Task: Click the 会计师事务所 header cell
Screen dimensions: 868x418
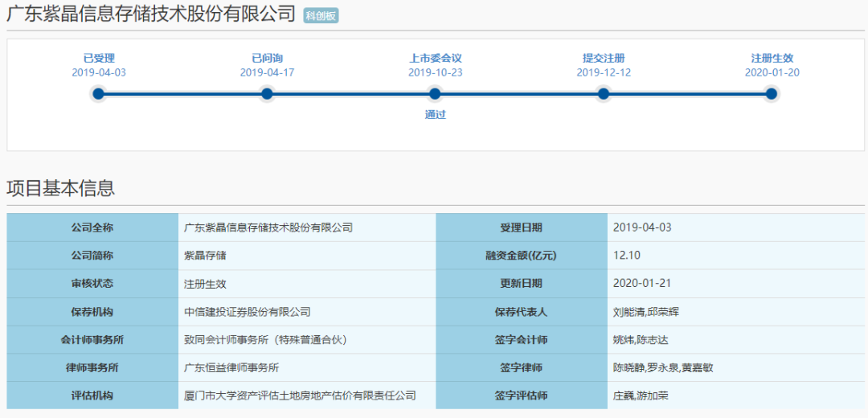Action: click(x=92, y=340)
